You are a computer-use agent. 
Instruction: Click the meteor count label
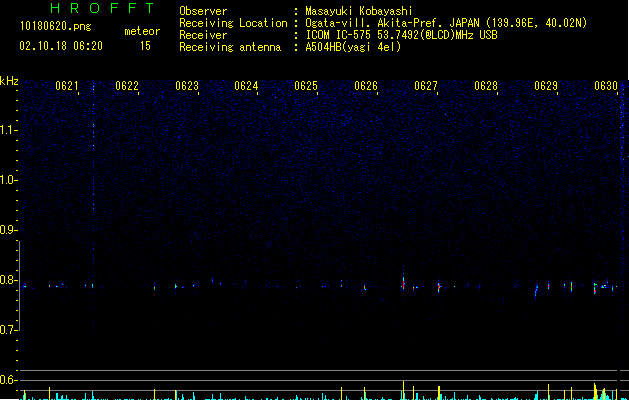tap(142, 31)
